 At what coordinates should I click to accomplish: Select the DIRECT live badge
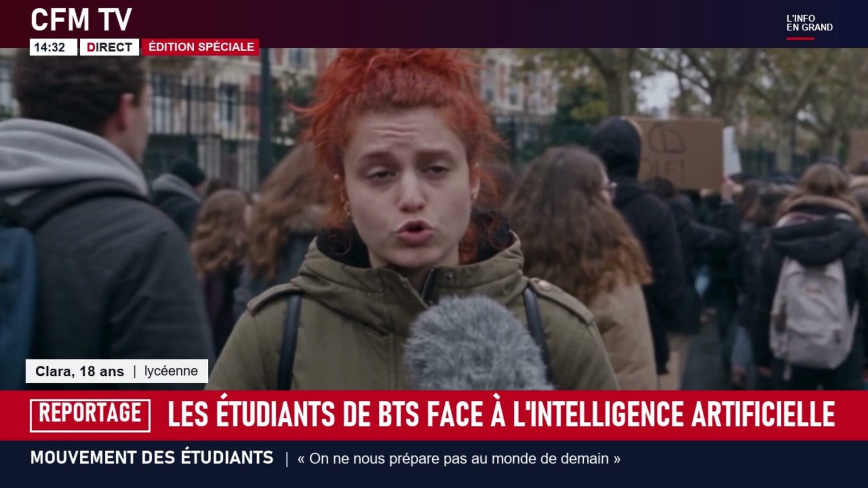pos(110,47)
